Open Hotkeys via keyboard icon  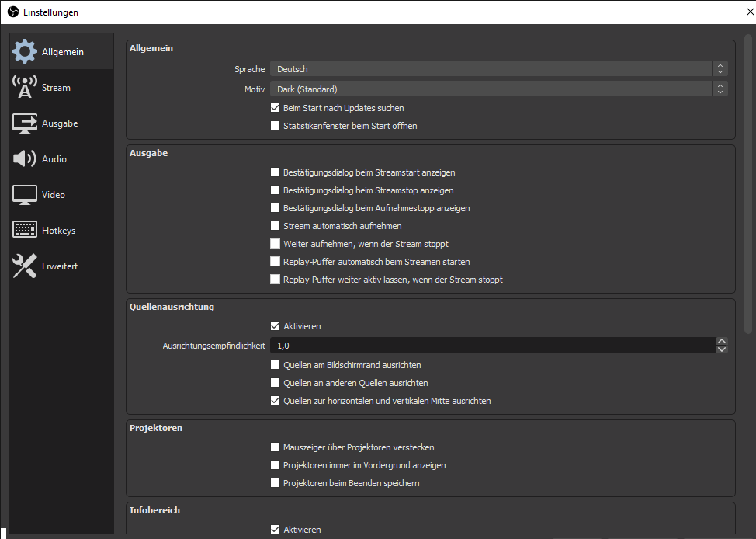click(x=25, y=231)
